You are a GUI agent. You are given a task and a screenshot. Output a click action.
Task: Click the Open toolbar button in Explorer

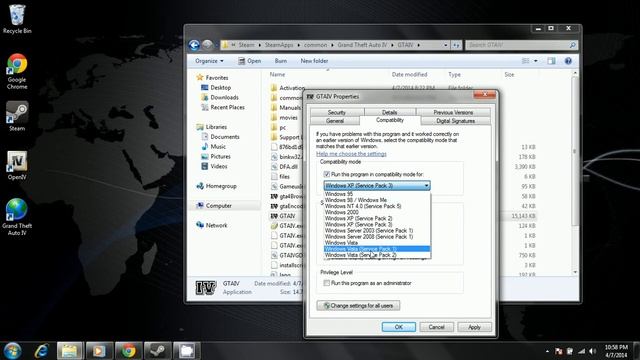pos(249,61)
